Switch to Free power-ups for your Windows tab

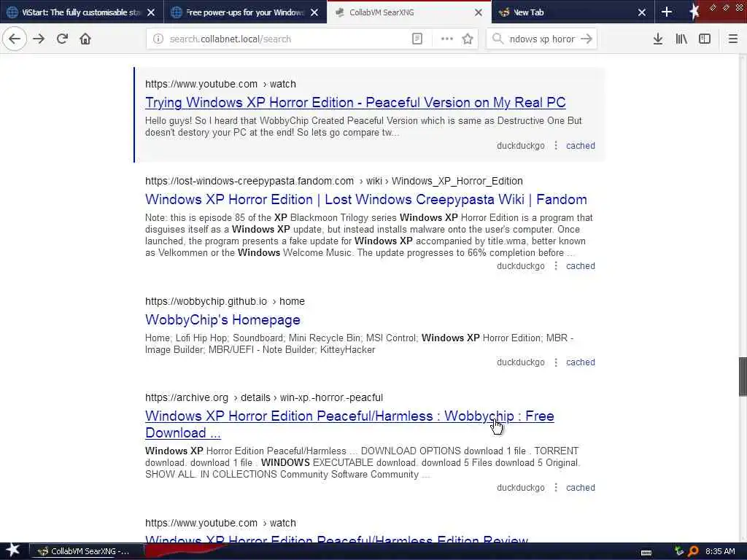point(245,12)
